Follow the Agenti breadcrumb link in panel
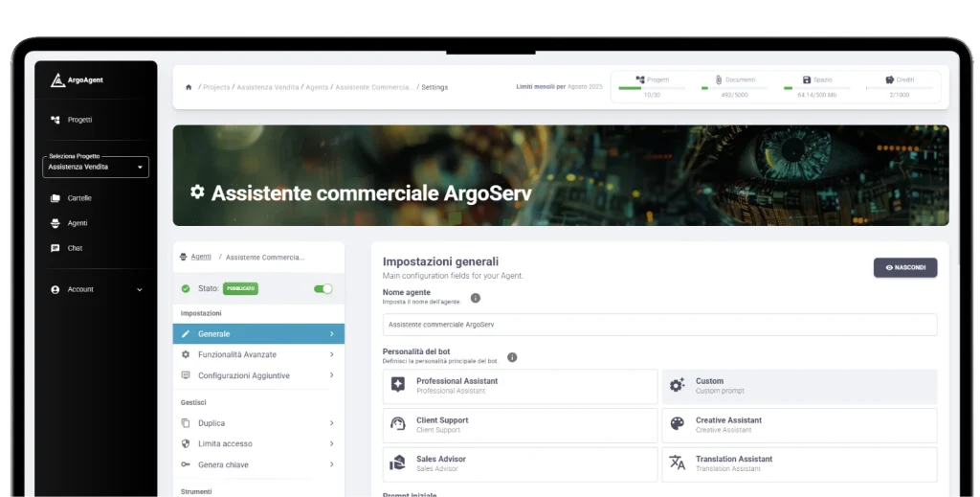Screen dimensions: 980x497 [200, 257]
